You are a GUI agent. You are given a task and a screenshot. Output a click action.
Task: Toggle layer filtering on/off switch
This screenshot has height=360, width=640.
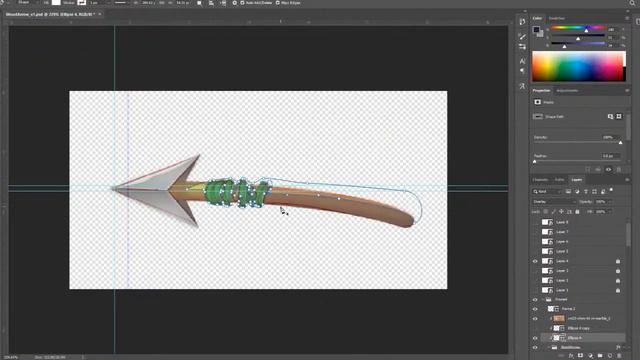(611, 190)
